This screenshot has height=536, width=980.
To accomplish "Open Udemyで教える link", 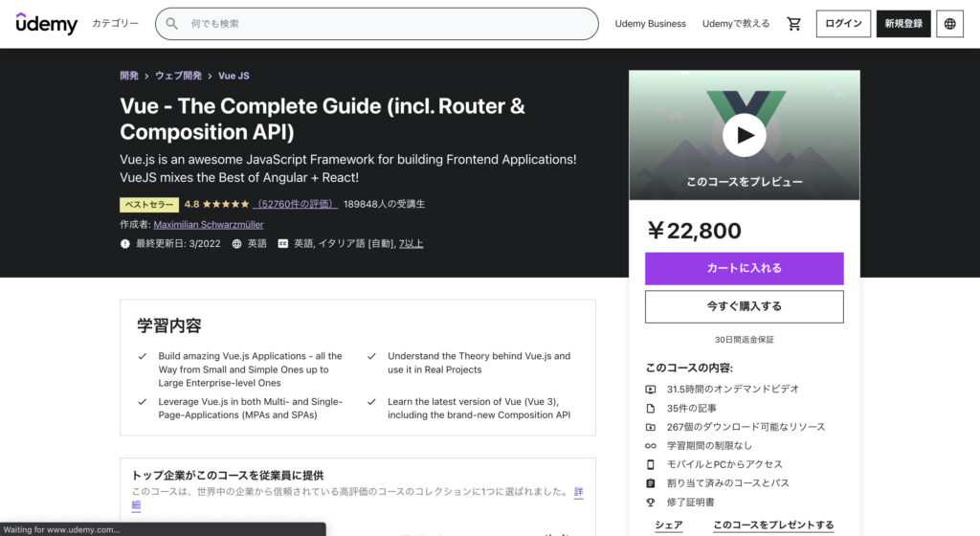I will point(736,24).
